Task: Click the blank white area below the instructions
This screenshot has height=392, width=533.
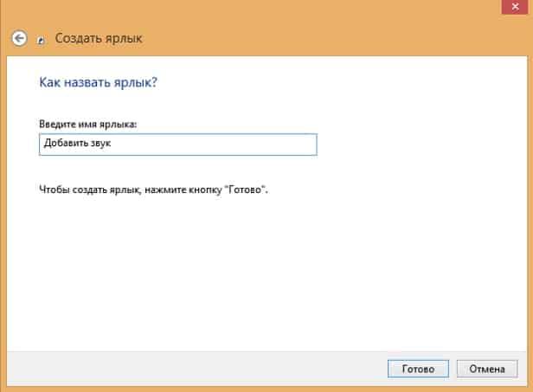Action: [x=265, y=272]
